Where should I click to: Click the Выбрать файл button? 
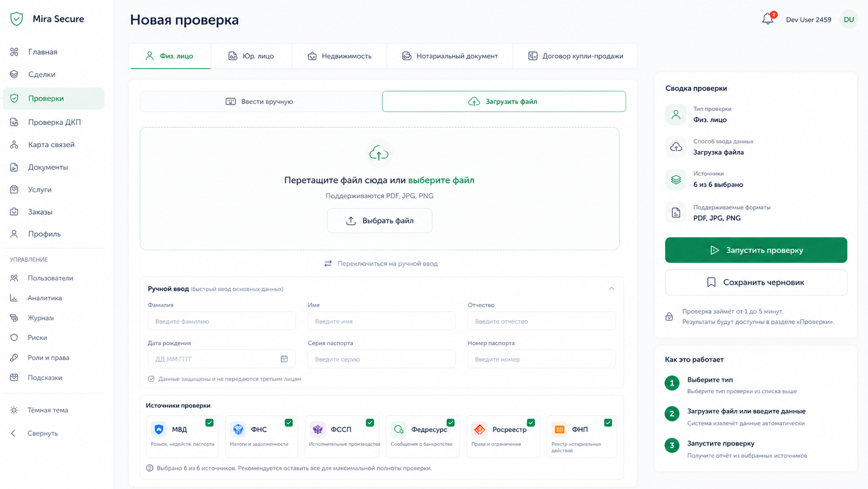[379, 221]
